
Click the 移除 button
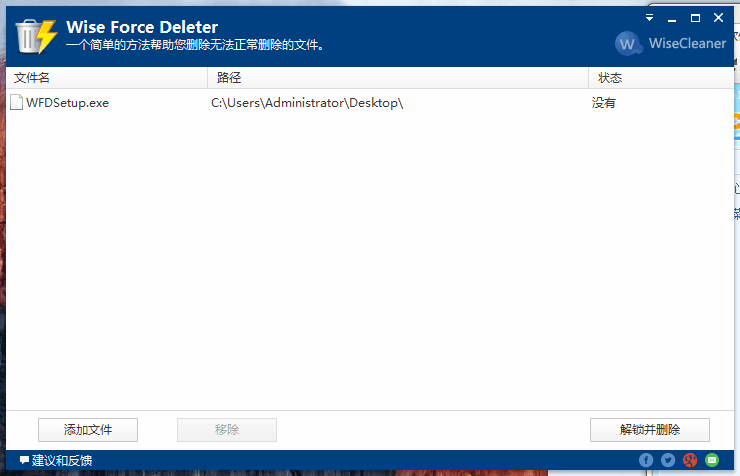pos(227,430)
